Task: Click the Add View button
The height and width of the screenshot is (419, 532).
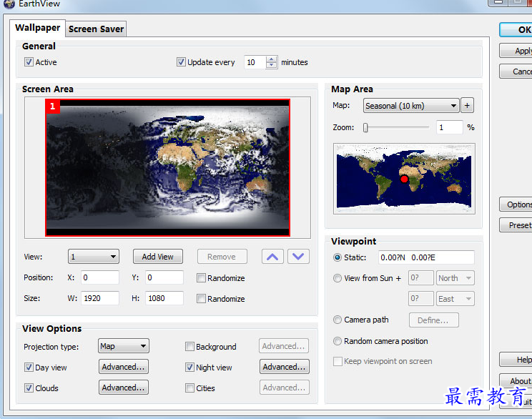Action: (158, 257)
